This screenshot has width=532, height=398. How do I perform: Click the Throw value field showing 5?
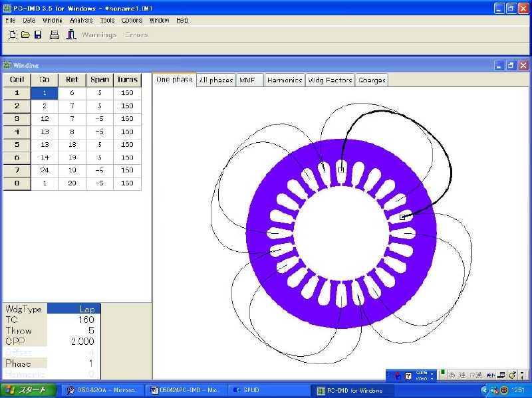pos(74,330)
